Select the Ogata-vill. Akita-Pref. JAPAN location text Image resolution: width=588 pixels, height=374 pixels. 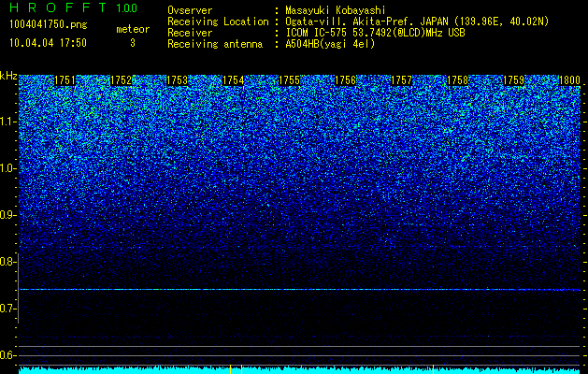pos(417,22)
